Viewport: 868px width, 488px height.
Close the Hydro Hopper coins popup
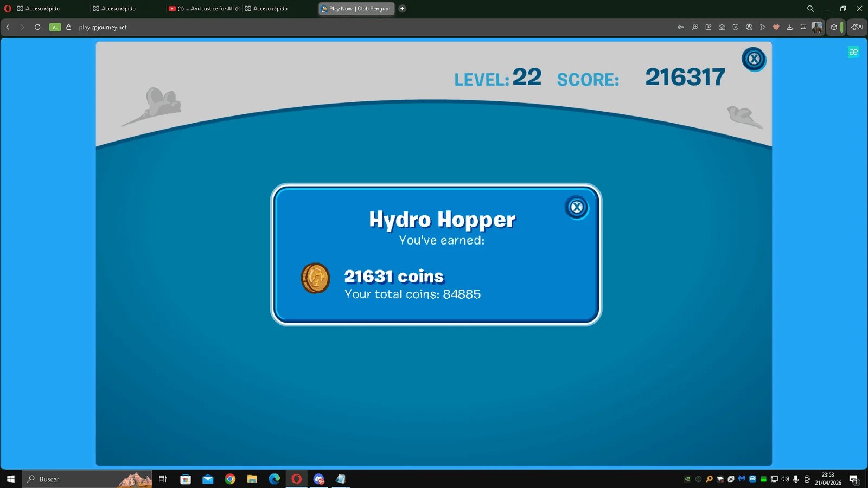pos(577,207)
